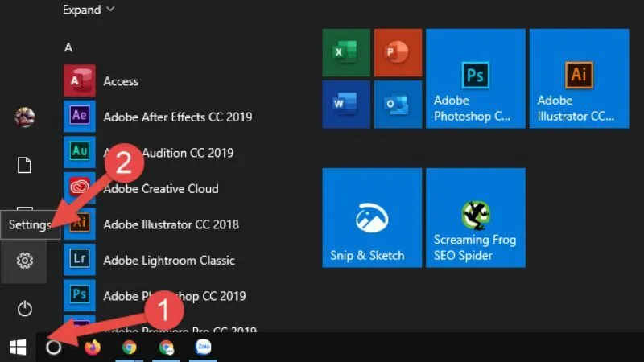The image size is (644, 362).
Task: Select Adobe After Effects CC 2019 label
Action: pos(177,117)
